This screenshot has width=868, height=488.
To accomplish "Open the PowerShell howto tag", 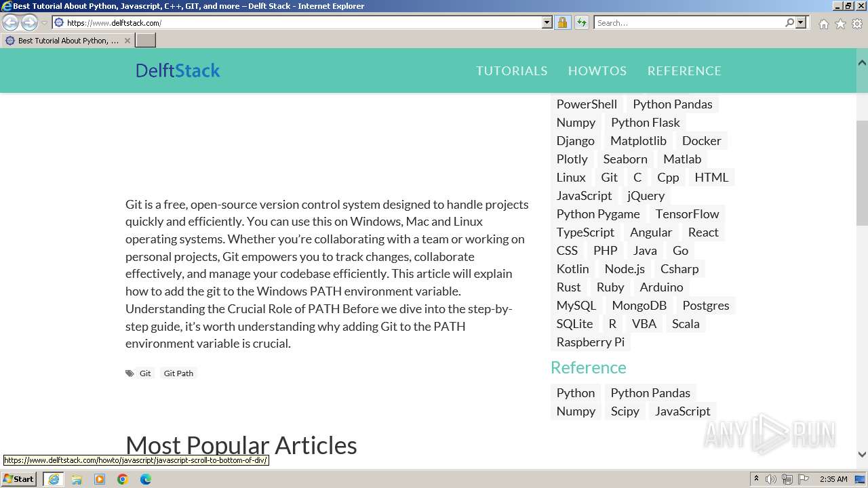I will 587,104.
